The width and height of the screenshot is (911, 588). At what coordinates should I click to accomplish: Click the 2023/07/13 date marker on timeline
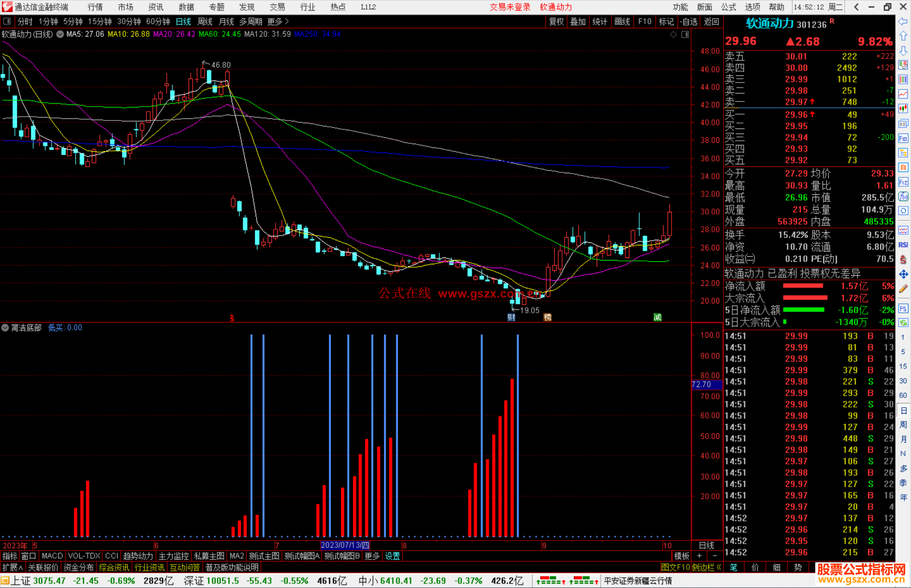click(x=345, y=545)
